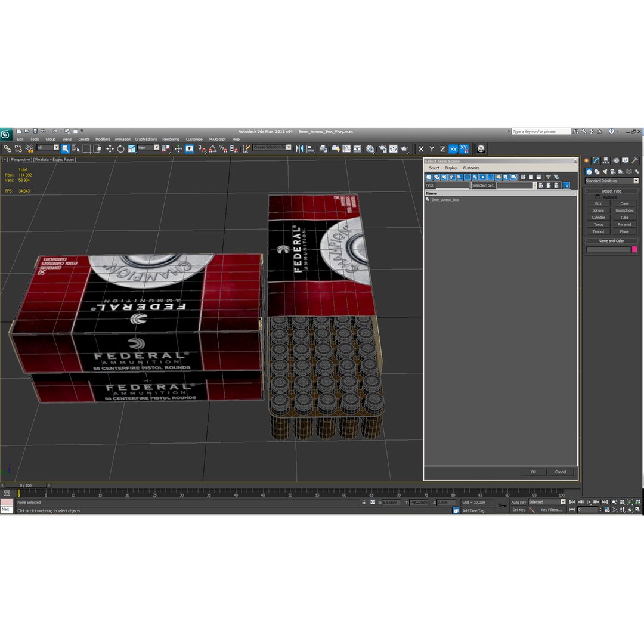Click Cancel in Select From Scene

pos(561,472)
